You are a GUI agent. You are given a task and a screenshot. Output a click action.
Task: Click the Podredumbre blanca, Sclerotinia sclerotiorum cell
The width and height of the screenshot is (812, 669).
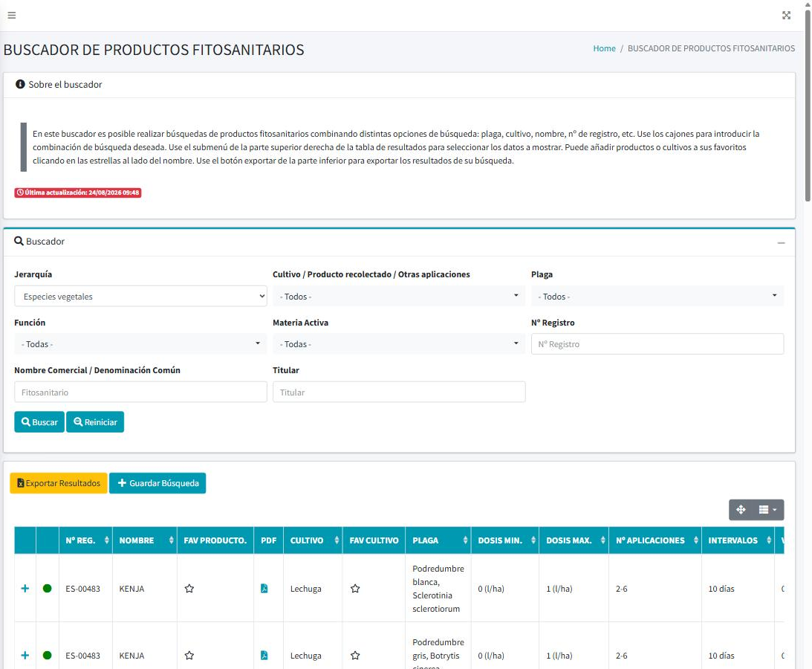click(x=438, y=589)
